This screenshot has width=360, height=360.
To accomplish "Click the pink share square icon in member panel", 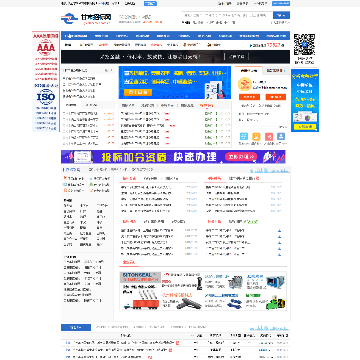I will click(x=269, y=136).
